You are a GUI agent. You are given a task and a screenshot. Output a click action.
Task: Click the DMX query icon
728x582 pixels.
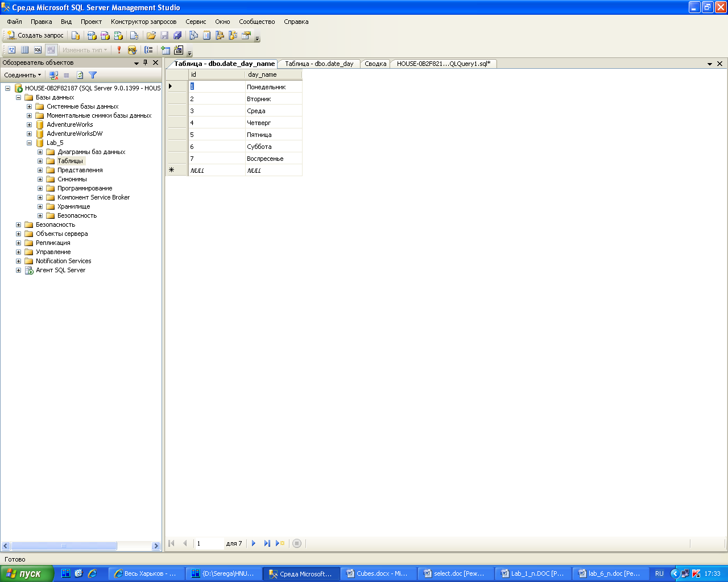(105, 35)
